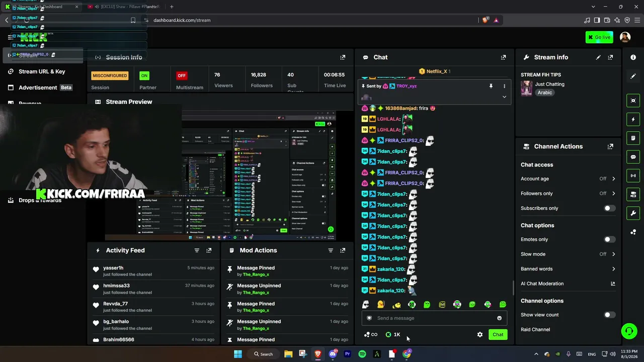Image resolution: width=644 pixels, height=362 pixels.
Task: Toggle Emotes only chat
Action: [609, 239]
